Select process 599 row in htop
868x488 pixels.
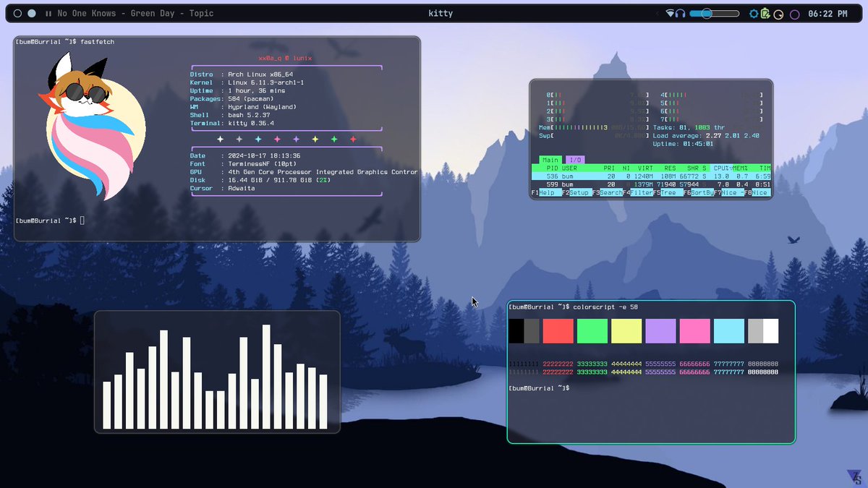tap(651, 185)
